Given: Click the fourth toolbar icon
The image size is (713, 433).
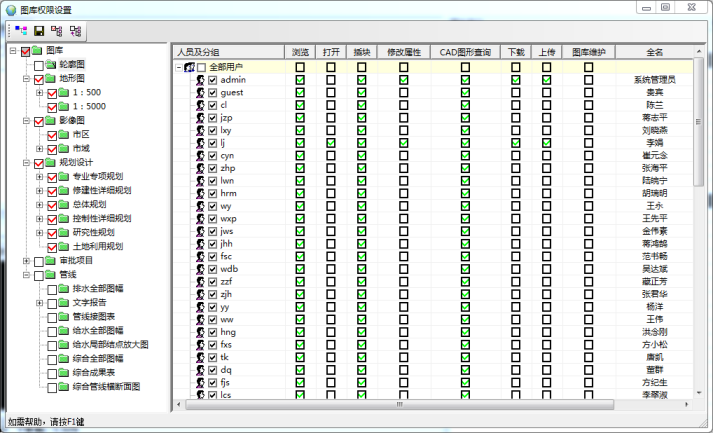Looking at the screenshot, I should [75, 31].
